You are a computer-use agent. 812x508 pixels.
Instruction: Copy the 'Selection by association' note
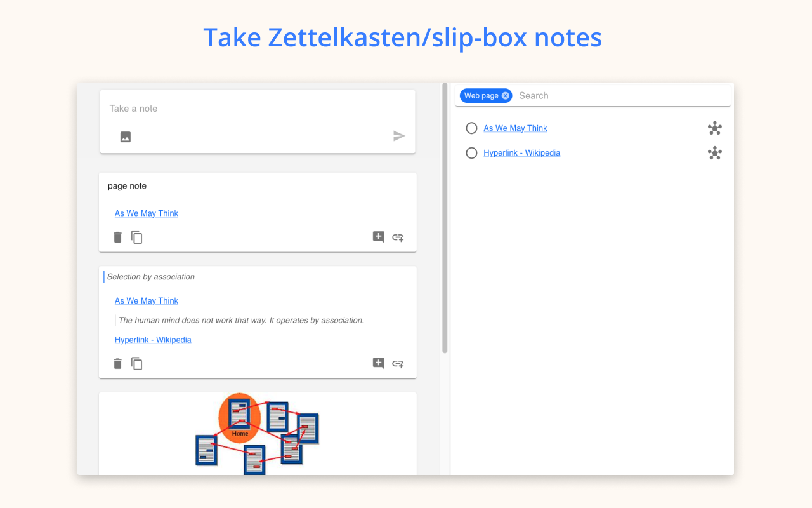coord(137,364)
